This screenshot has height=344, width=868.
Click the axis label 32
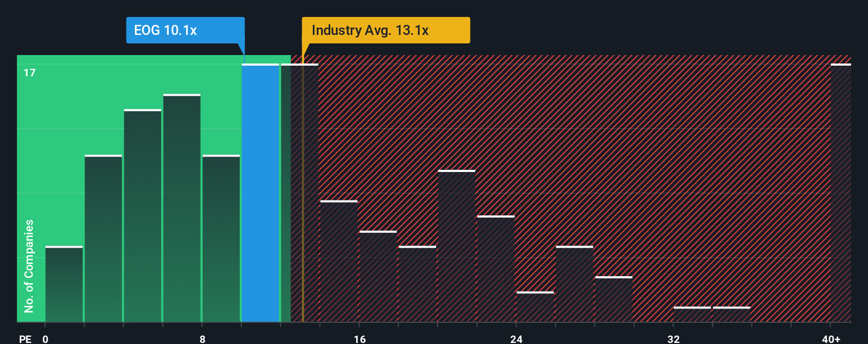coord(673,339)
